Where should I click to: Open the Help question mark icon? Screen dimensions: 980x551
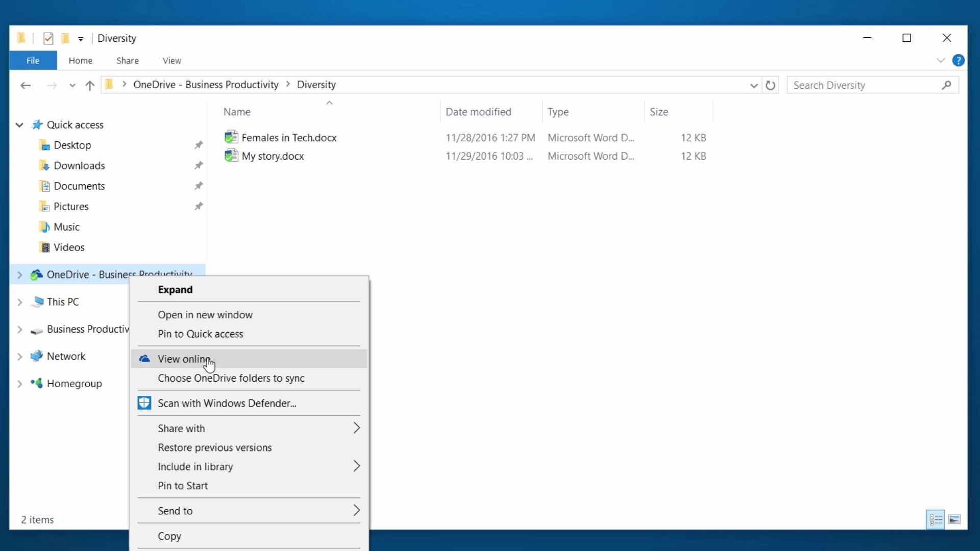pyautogui.click(x=959, y=60)
